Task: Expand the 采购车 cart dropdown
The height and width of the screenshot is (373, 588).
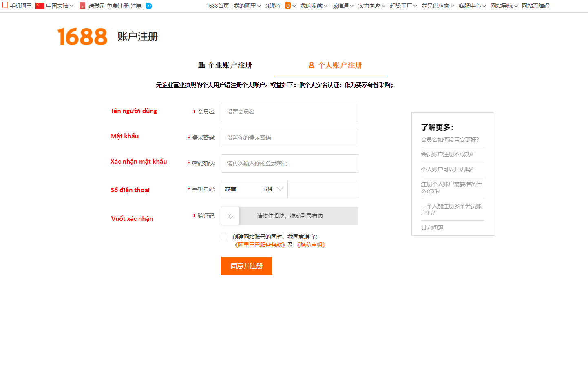Action: coord(281,6)
